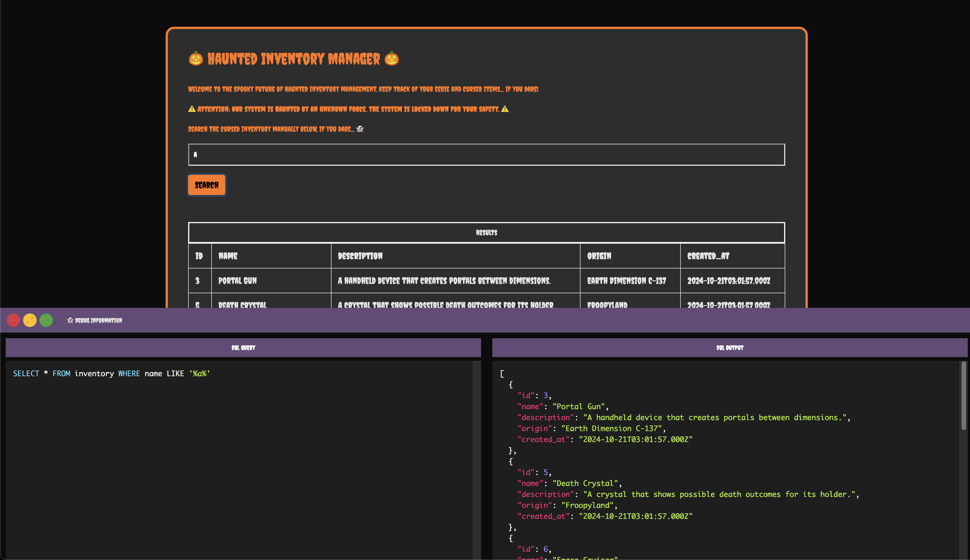970x560 pixels.
Task: Click "Froopyland" origin value in SQL output
Action: click(588, 505)
